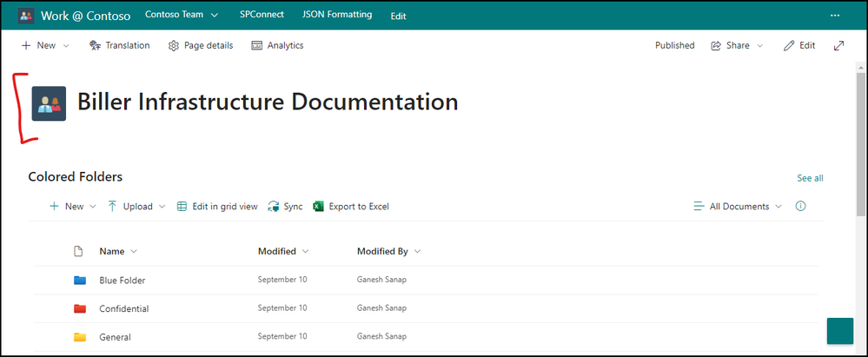Open the Modified By column header menu

pos(389,251)
